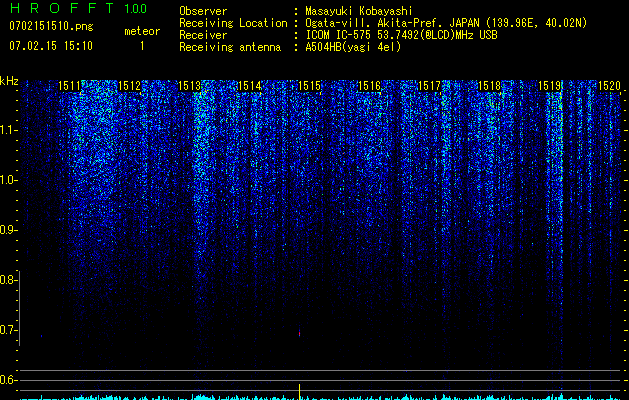The image size is (629, 400).
Task: Click the 1511 time marker
Action: 69,86
